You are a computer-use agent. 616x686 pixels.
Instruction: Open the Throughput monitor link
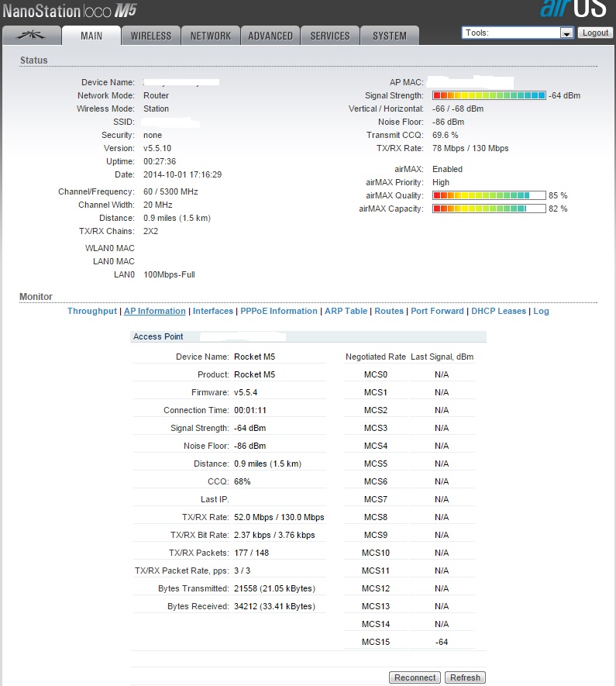(92, 311)
